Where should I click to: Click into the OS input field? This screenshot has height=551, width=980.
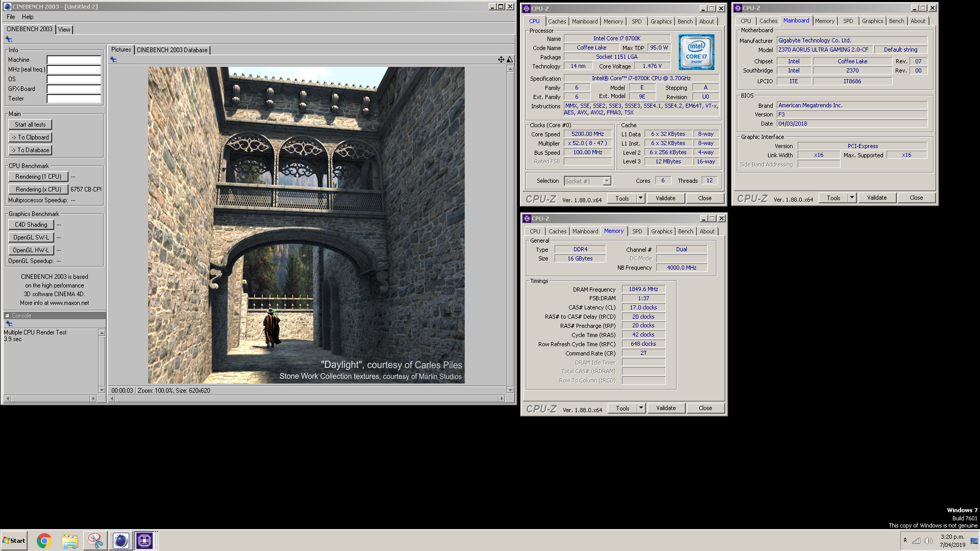74,79
